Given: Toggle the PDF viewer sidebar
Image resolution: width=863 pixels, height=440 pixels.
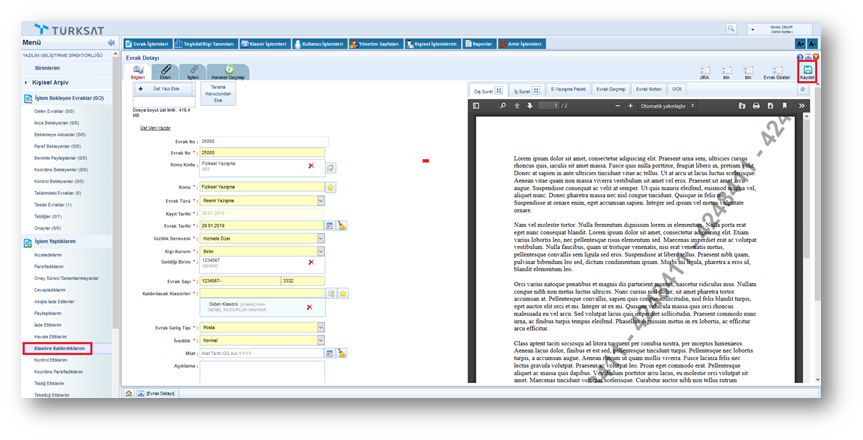Looking at the screenshot, I should [x=477, y=105].
